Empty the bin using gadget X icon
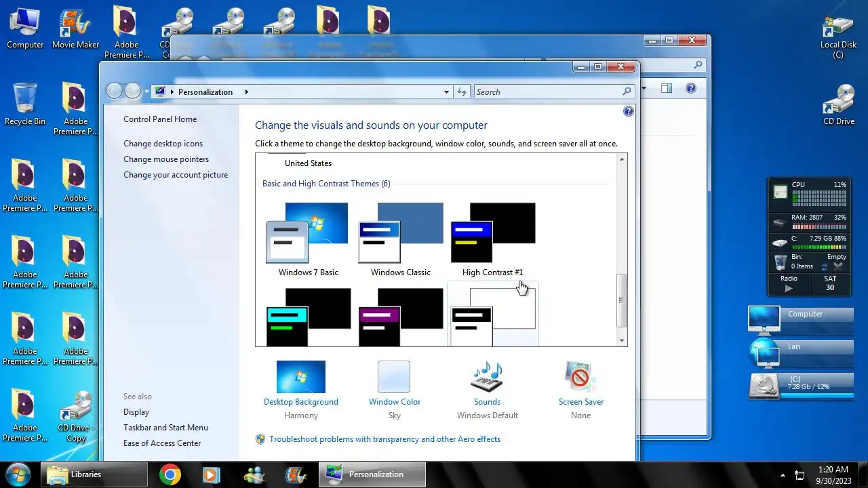The image size is (868, 488). tap(838, 267)
